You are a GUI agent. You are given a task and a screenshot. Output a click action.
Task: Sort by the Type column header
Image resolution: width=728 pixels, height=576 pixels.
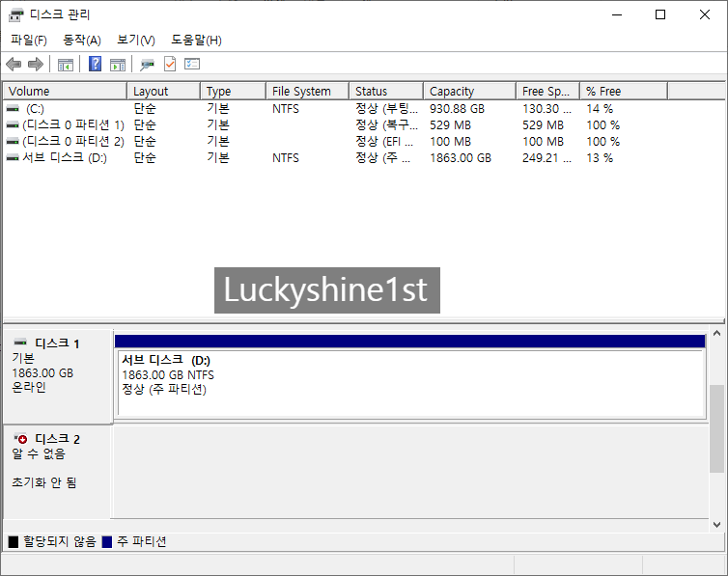[234, 91]
